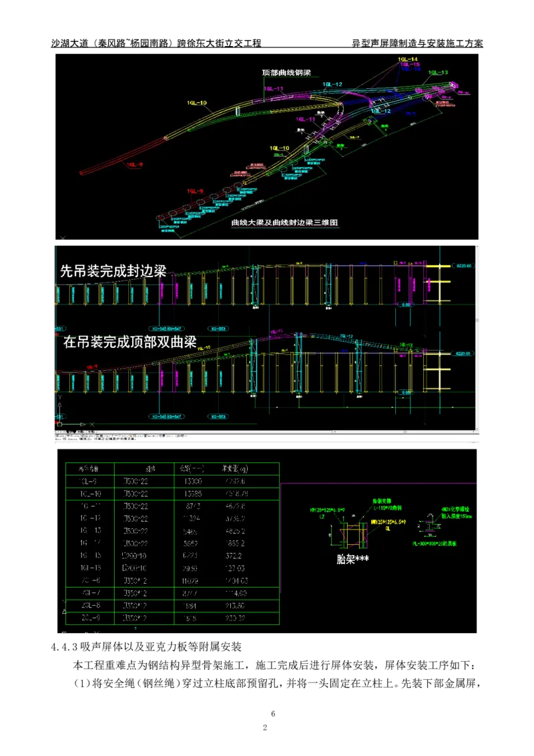The width and height of the screenshot is (534, 756).
Task: Click the 胎架*** label text
Action: pos(353,560)
